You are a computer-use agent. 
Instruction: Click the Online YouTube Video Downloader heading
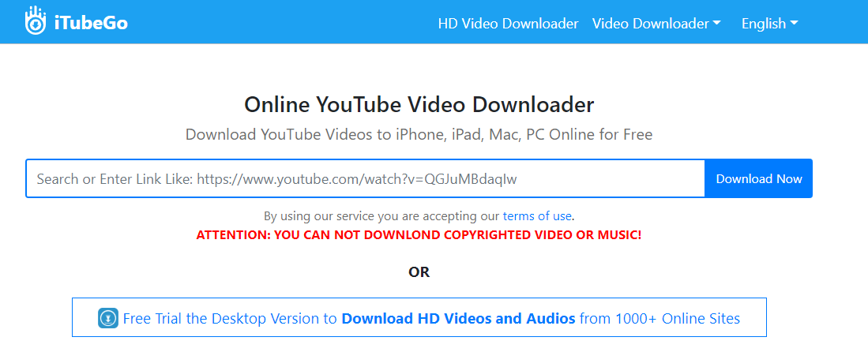(419, 105)
